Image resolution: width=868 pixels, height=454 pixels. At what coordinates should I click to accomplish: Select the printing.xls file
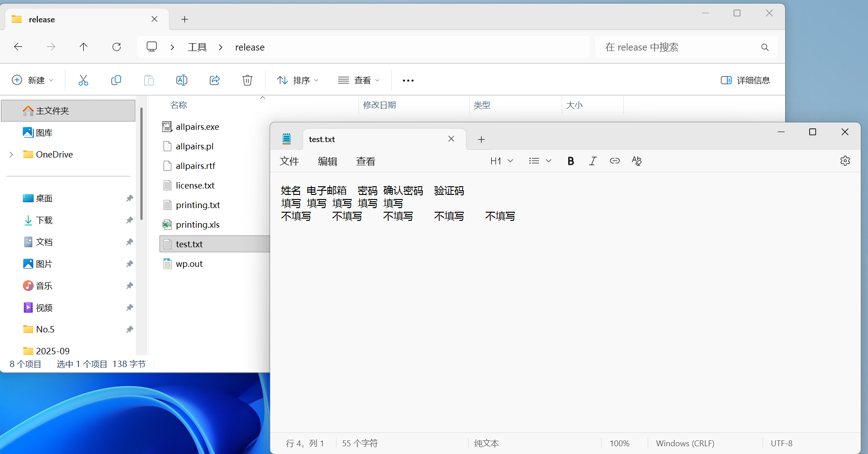coord(198,224)
